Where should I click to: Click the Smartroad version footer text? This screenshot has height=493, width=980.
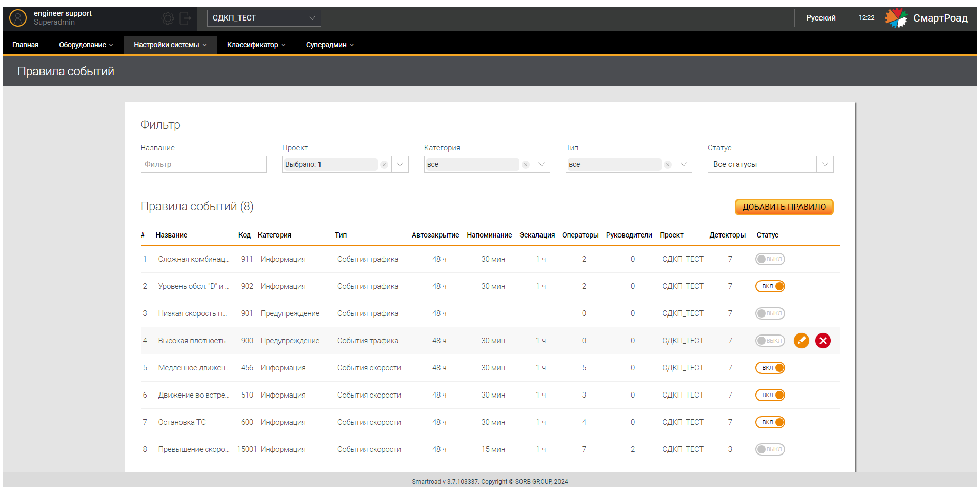(490, 482)
